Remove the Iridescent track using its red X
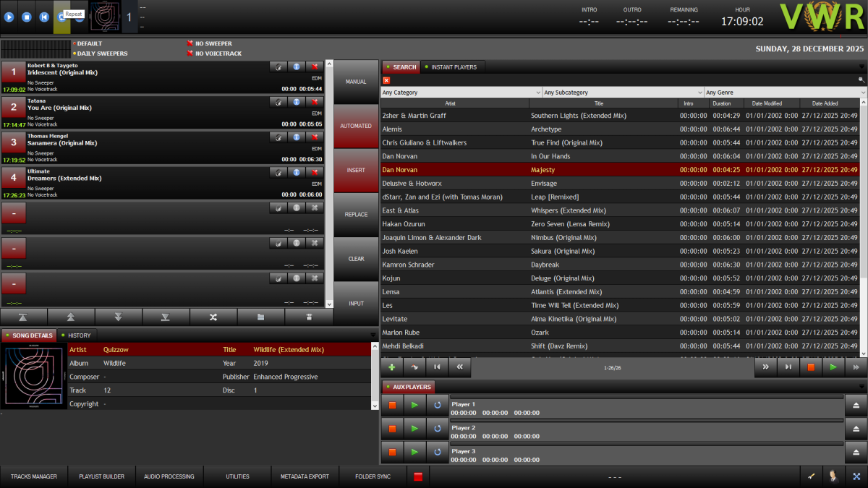 pyautogui.click(x=314, y=66)
